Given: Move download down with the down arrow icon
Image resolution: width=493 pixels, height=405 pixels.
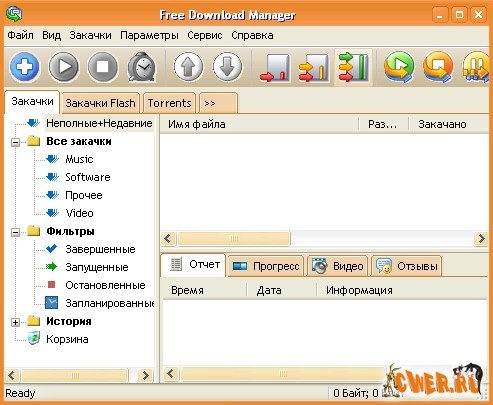Looking at the screenshot, I should tap(228, 67).
